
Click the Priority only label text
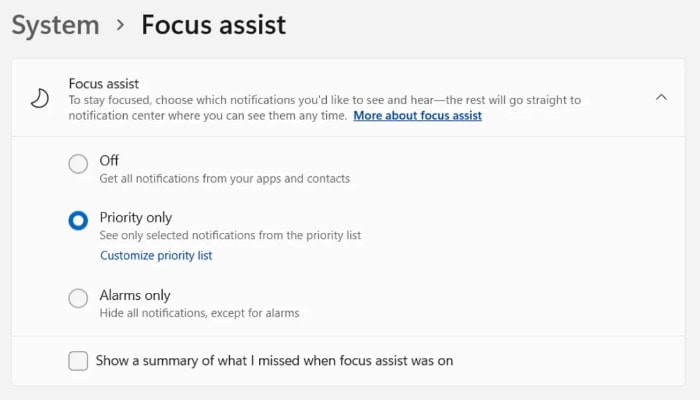point(136,217)
